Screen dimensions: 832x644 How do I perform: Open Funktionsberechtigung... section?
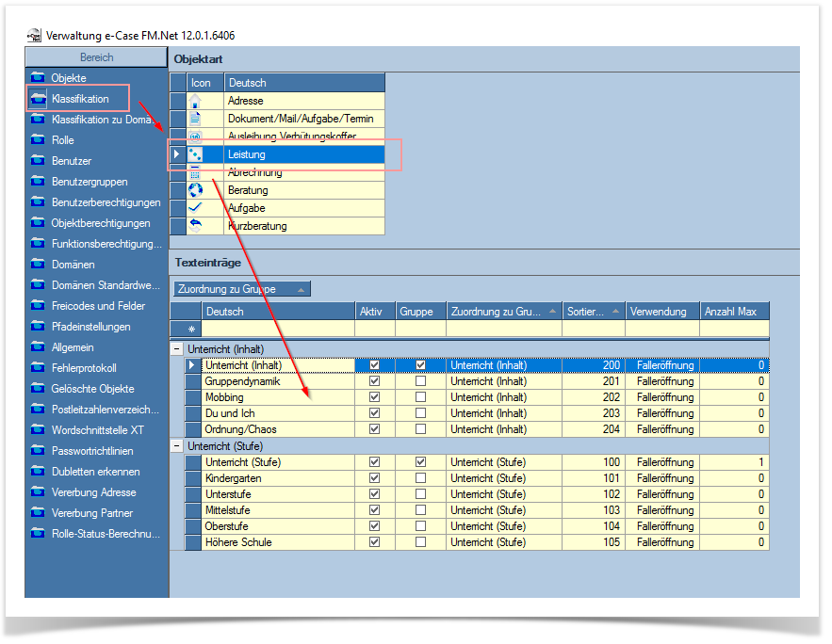click(106, 244)
